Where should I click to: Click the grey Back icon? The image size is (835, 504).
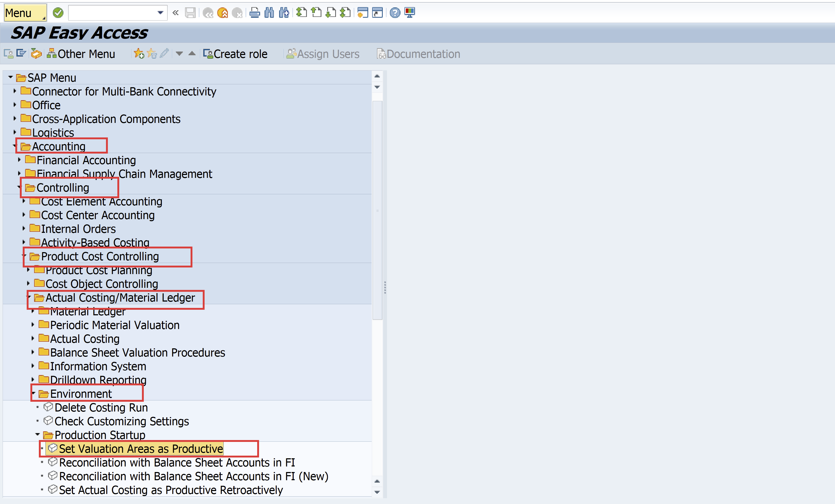click(x=208, y=13)
